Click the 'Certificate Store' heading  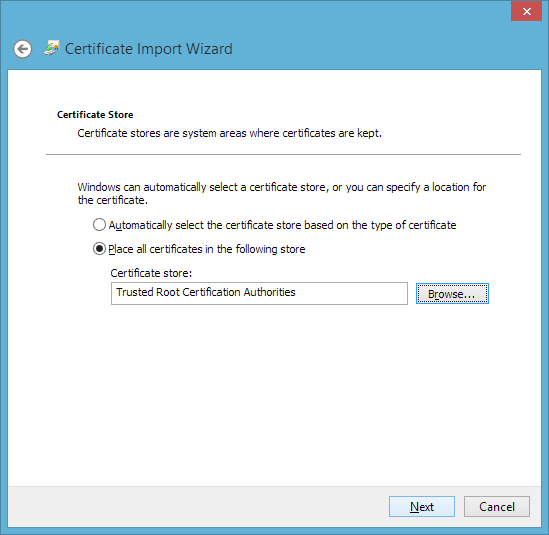coord(95,115)
